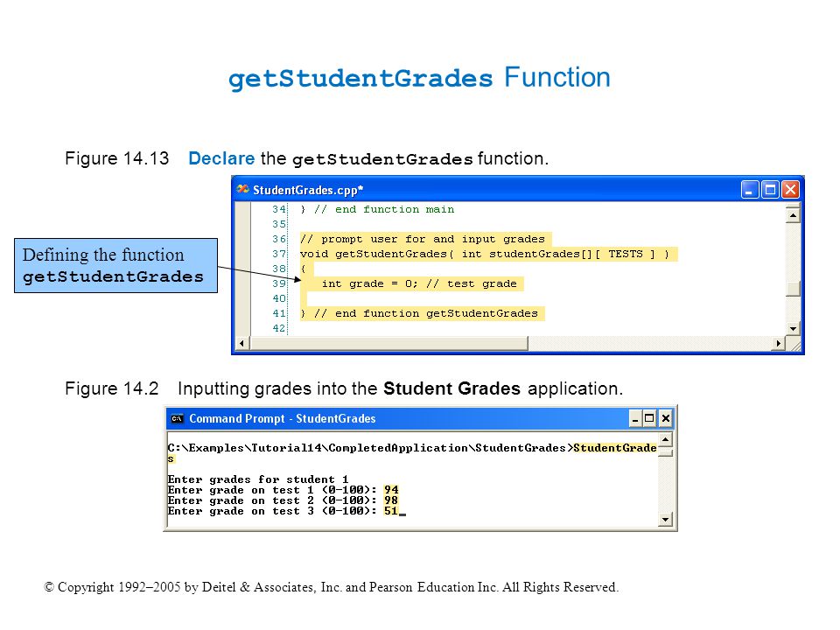Click the StudentGrades.cpp file icon in title bar

coord(242,189)
